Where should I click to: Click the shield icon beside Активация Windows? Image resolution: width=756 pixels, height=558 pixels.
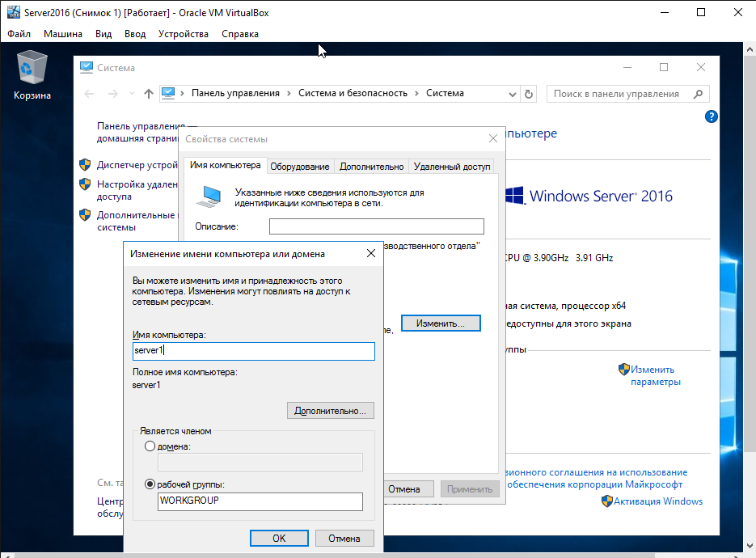click(x=607, y=501)
